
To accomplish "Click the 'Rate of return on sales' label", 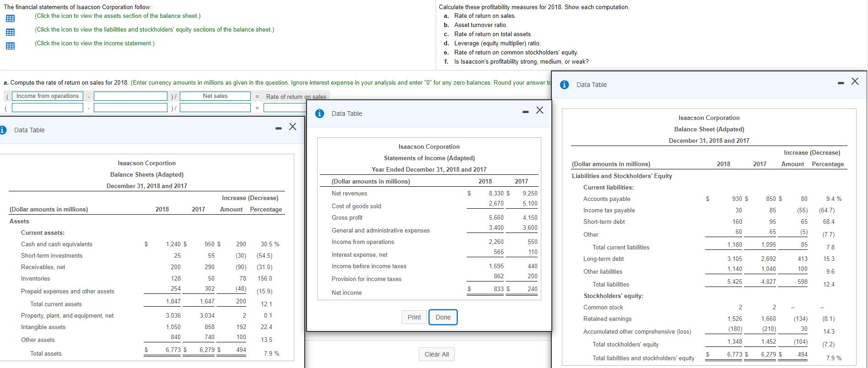I will 296,97.
